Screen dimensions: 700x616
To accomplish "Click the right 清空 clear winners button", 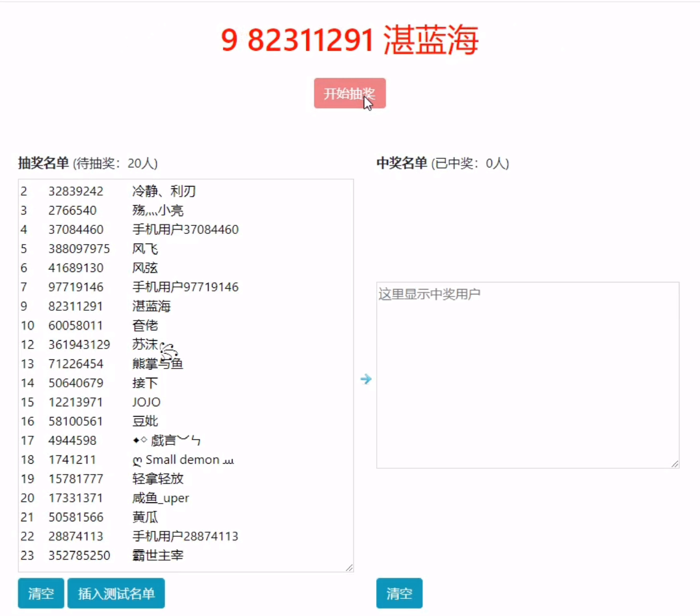I will tap(399, 593).
